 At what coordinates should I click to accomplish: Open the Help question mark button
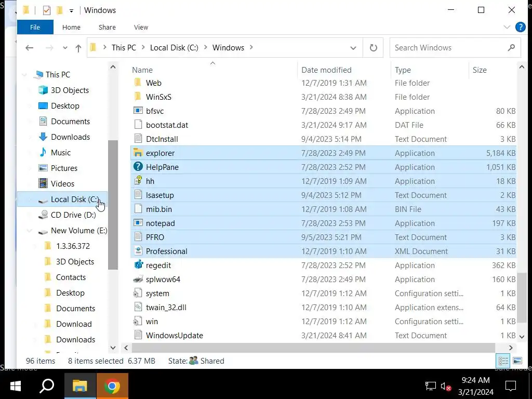(x=520, y=27)
